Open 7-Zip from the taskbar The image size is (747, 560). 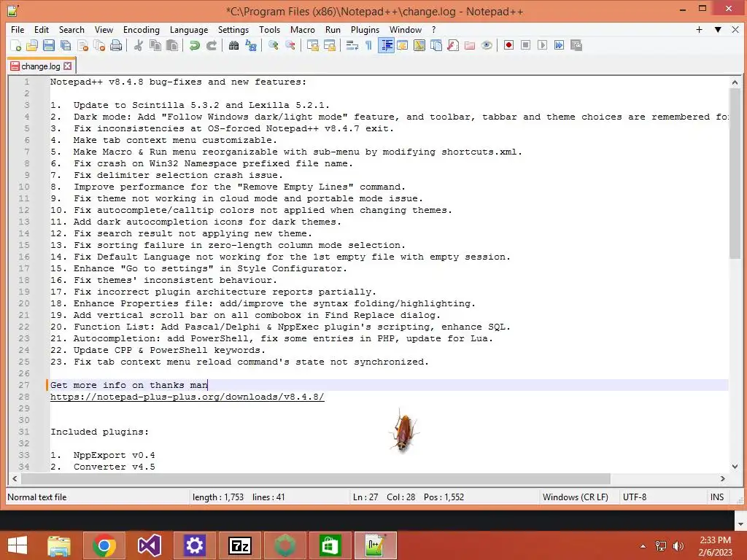(x=239, y=545)
